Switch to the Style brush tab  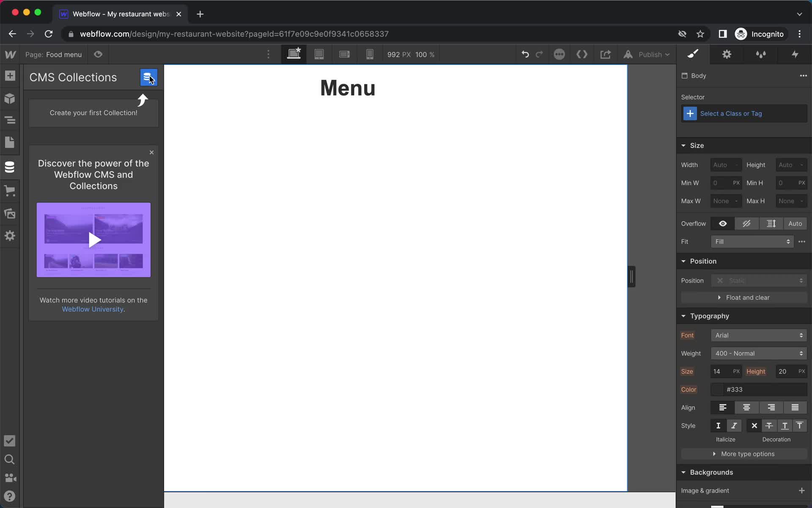pos(693,54)
